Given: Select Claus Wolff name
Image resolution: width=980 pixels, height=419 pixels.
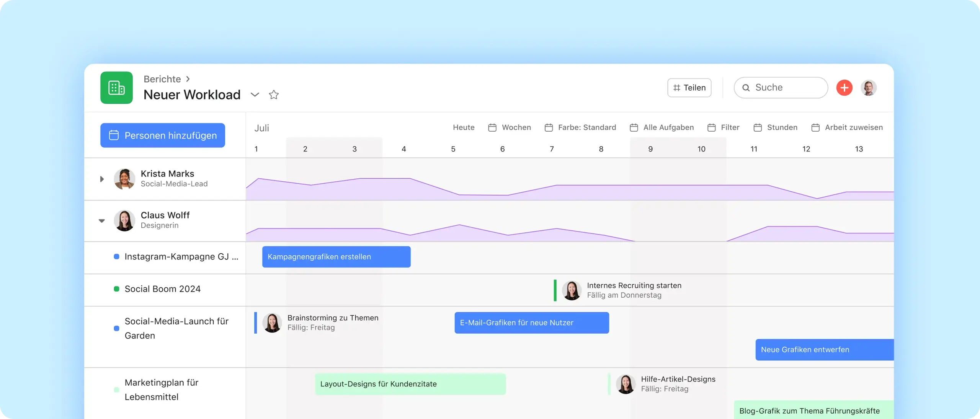Looking at the screenshot, I should pos(165,215).
